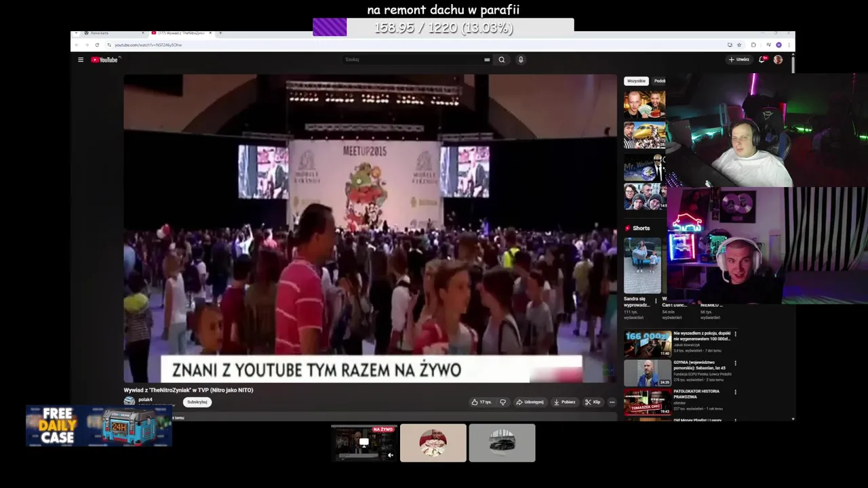Open more actions three-dot under video
This screenshot has height=488, width=868.
pos(612,402)
